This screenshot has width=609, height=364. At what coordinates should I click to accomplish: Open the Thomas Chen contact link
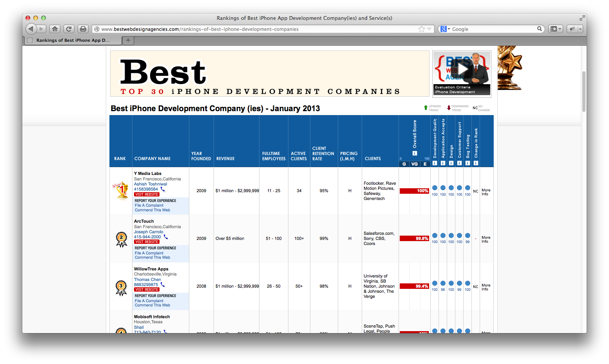point(147,279)
